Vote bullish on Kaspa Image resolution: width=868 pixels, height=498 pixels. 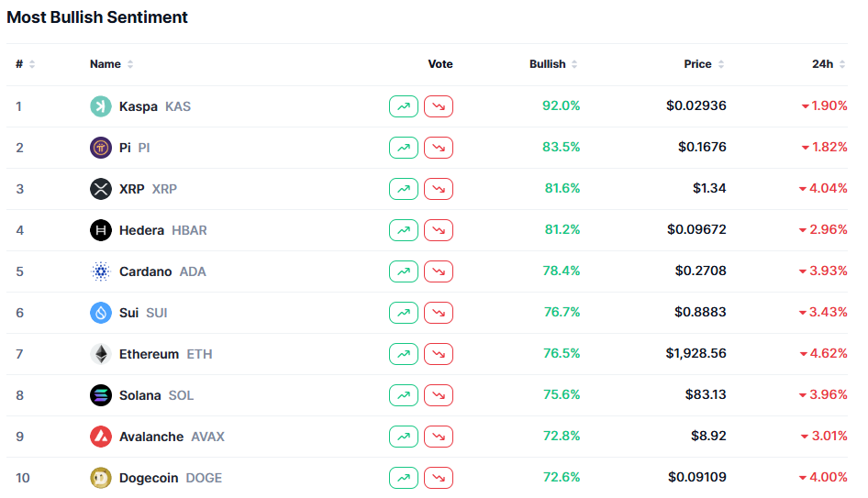tap(404, 106)
